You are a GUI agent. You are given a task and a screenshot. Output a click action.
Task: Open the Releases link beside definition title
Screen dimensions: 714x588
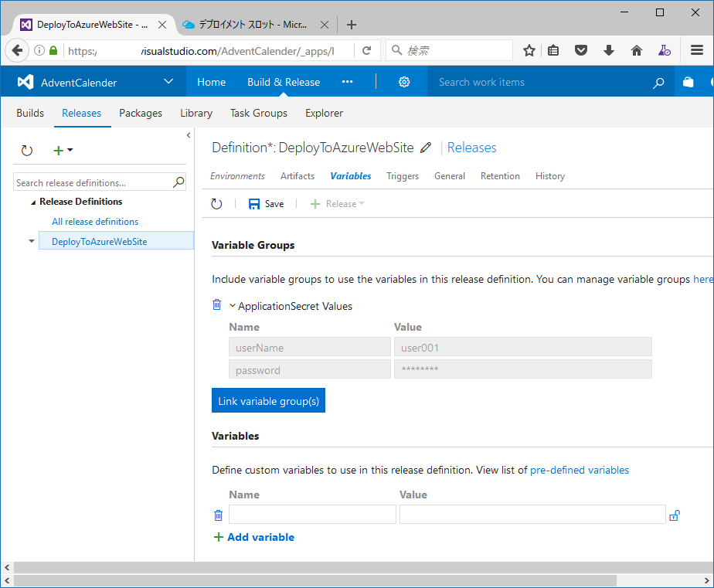[471, 148]
